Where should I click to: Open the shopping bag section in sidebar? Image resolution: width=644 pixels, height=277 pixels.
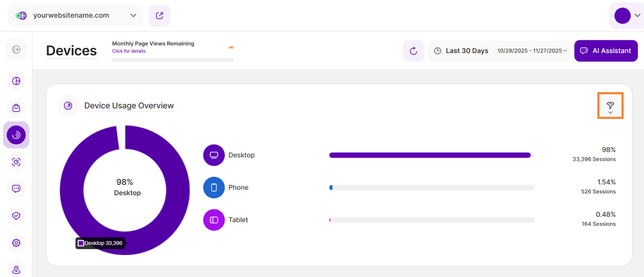(16, 108)
